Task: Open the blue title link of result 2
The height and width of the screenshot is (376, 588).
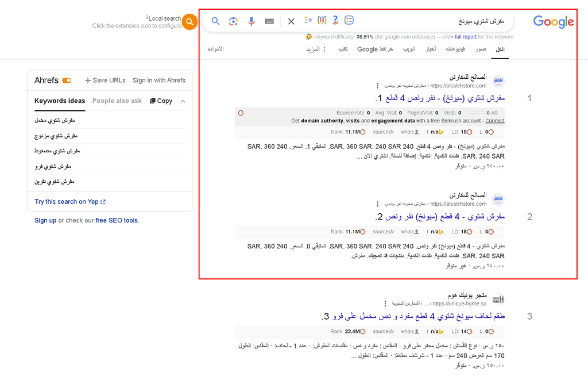Action: [445, 217]
